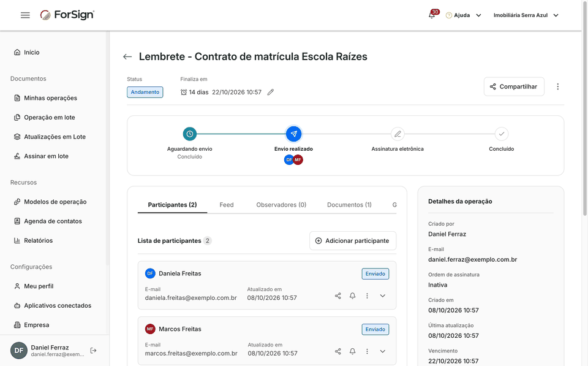
Task: Click the MF avatar beside Marcos Freitas name
Action: click(x=150, y=329)
